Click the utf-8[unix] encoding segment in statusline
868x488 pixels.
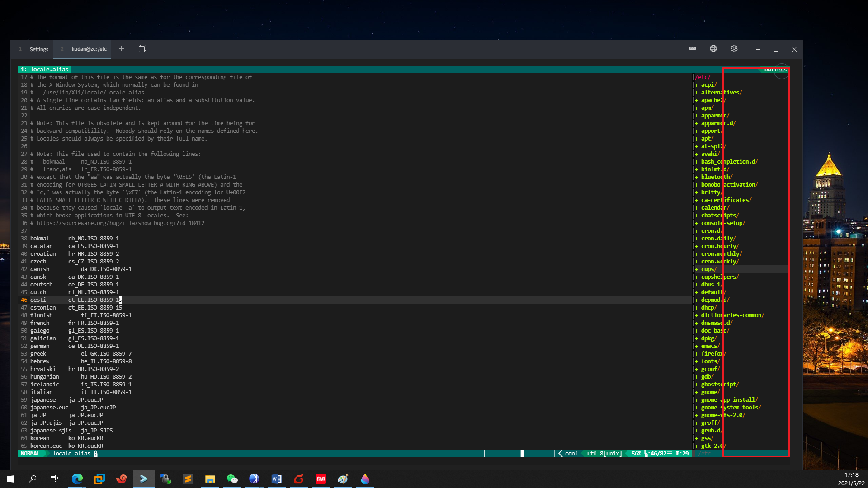[x=604, y=453]
